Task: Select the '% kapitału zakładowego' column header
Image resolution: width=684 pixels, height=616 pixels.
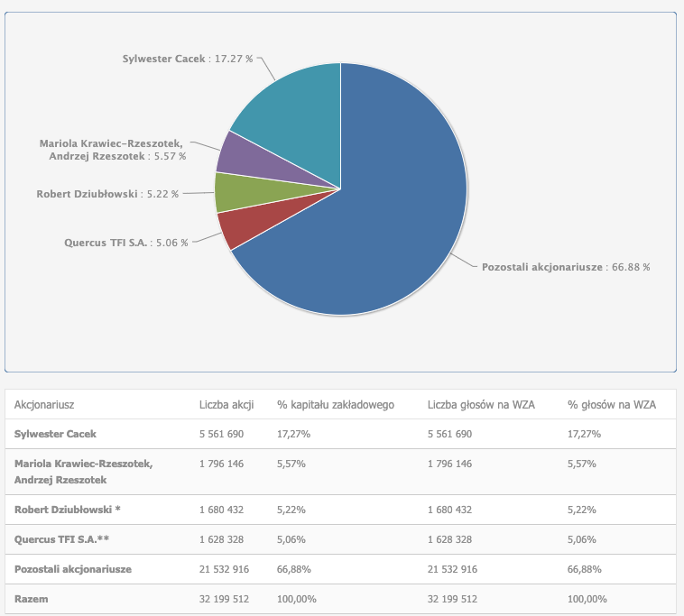Action: pyautogui.click(x=336, y=405)
